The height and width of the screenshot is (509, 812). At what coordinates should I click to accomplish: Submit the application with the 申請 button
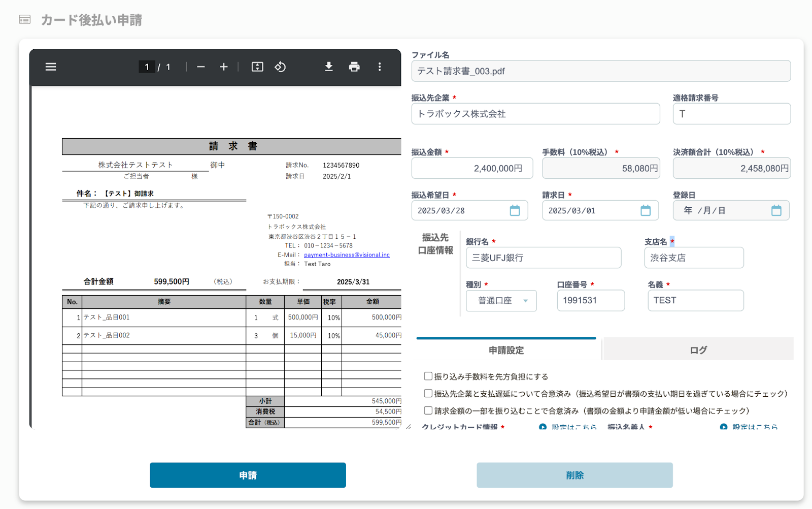248,475
